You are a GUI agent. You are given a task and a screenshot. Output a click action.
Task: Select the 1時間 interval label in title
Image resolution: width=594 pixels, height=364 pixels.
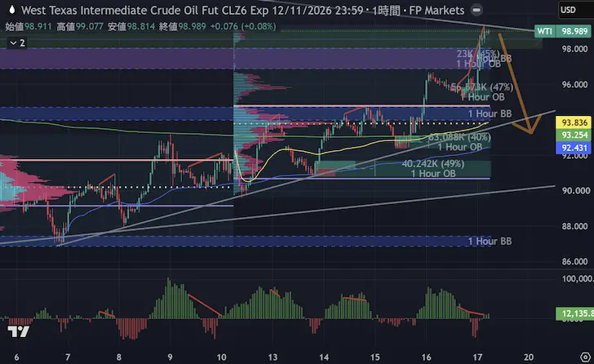tap(386, 11)
